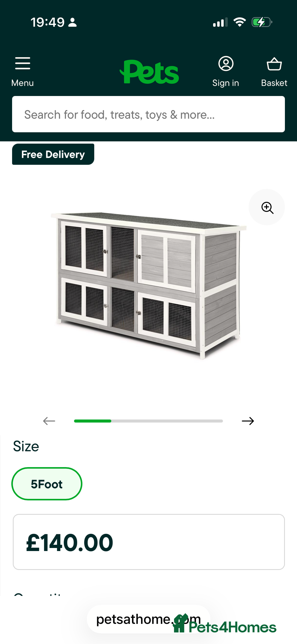This screenshot has height=644, width=297.
Task: Tap the petsathome.com address pill
Action: 148,620
